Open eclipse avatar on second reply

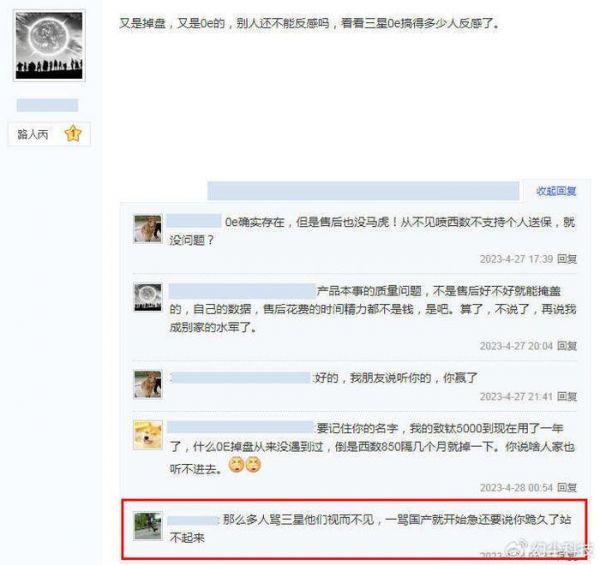(148, 297)
